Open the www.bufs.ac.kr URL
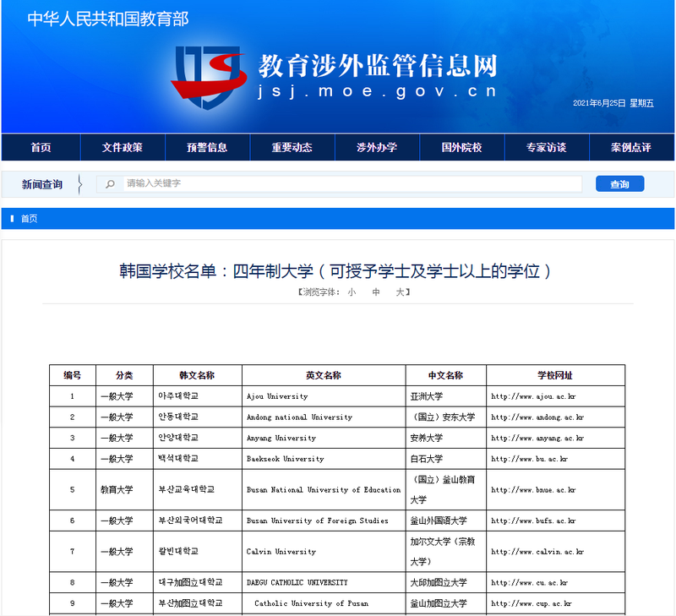 532,521
